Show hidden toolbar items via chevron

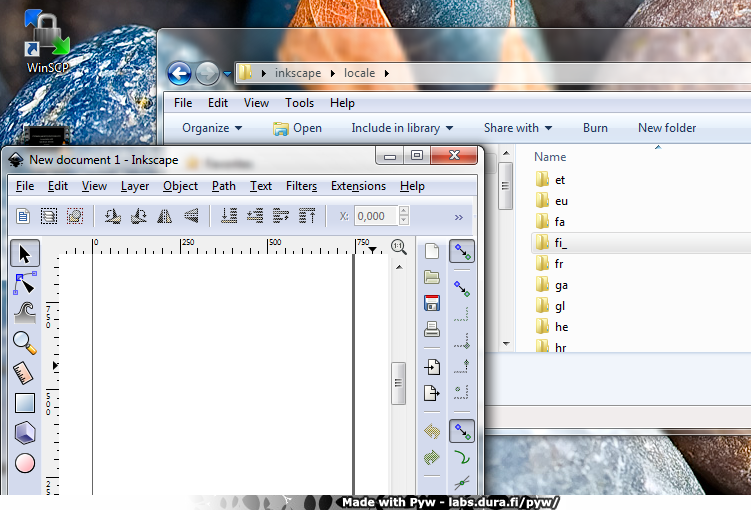coord(459,216)
